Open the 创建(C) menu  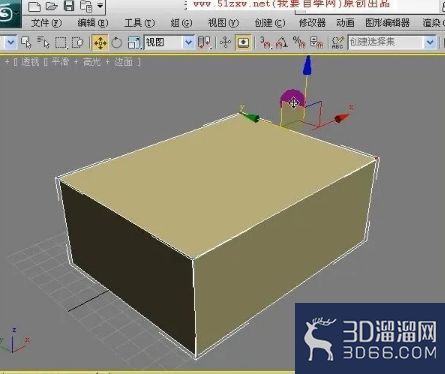(270, 23)
